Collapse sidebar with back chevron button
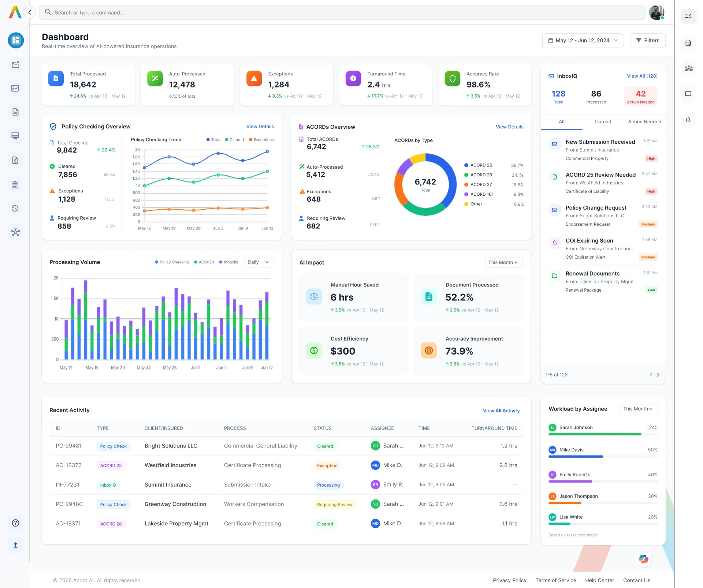Image resolution: width=703 pixels, height=588 pixels. click(30, 12)
